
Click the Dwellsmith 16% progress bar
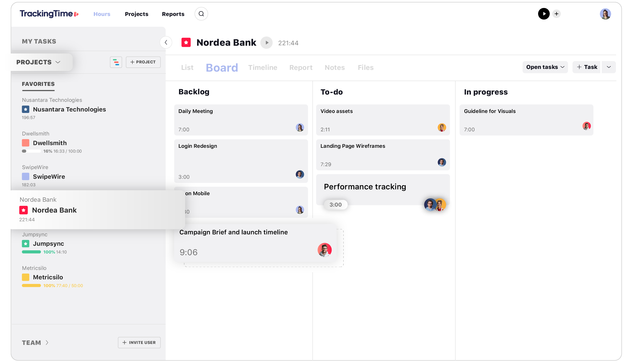click(x=31, y=151)
